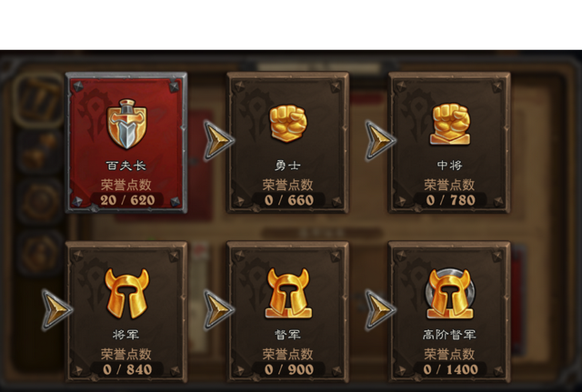This screenshot has height=392, width=582.
Task: Click the horned helmet icon on 将军 card
Action: pyautogui.click(x=126, y=293)
